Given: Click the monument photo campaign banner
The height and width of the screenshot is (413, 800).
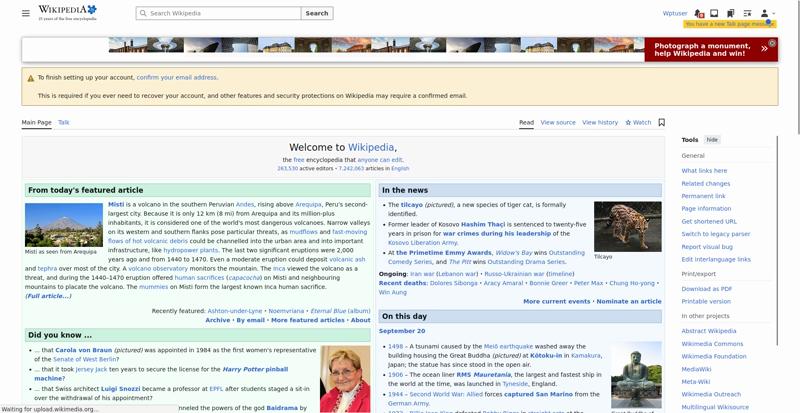Looking at the screenshot, I should 399,49.
